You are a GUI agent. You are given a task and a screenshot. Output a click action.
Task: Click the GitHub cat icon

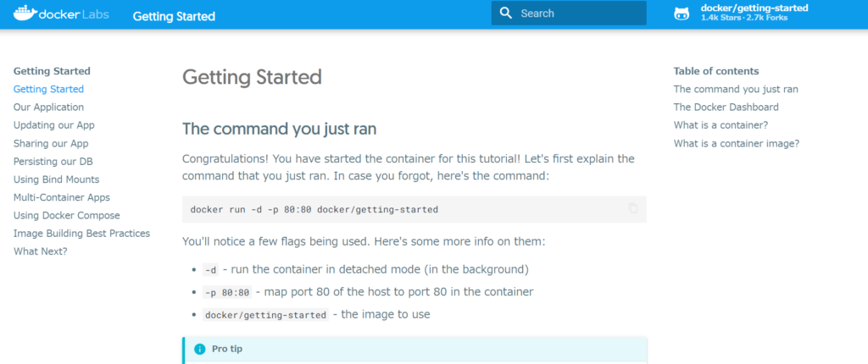pos(682,14)
